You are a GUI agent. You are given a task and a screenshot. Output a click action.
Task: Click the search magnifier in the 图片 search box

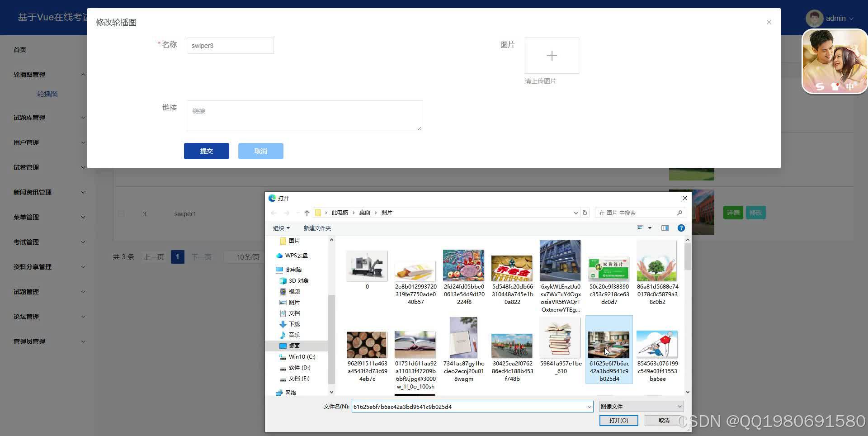(x=679, y=212)
